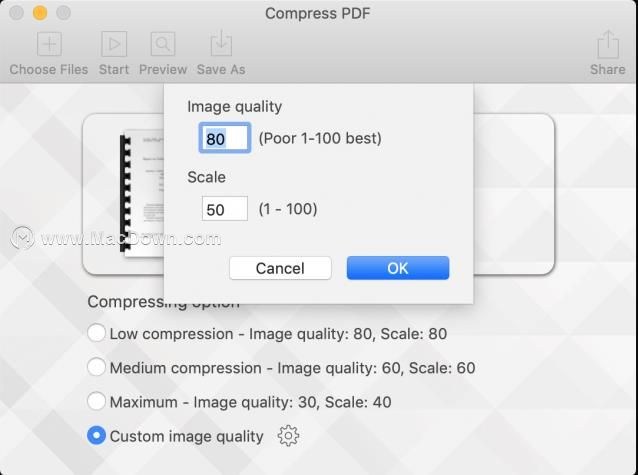
Task: Click the Save As toolbar label
Action: pos(221,70)
